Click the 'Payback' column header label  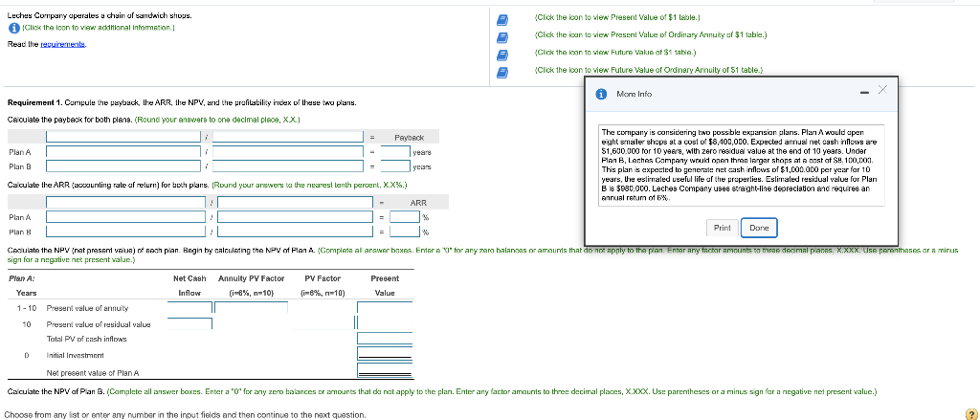click(410, 137)
